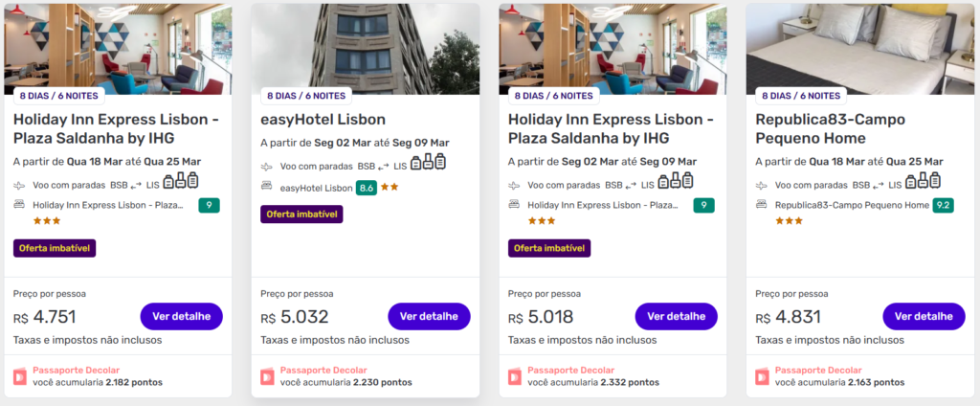Open Ver detalhe for easyHotel Lisbon

[x=429, y=316]
